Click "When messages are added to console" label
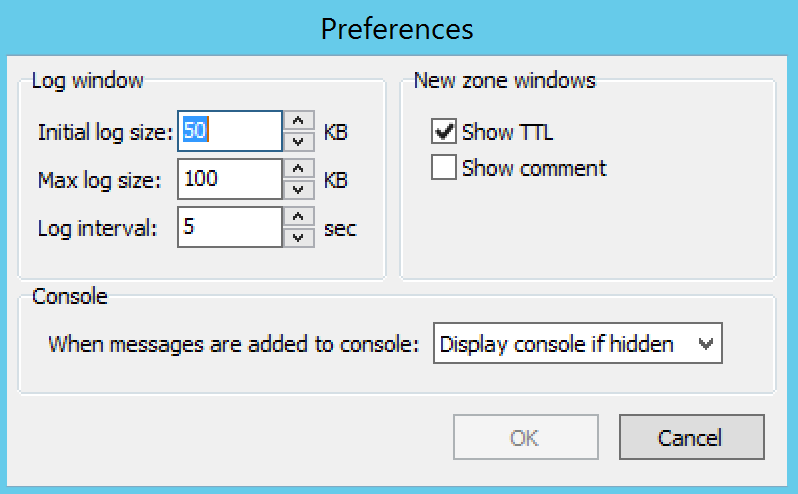Viewport: 798px width, 494px height. 233,345
